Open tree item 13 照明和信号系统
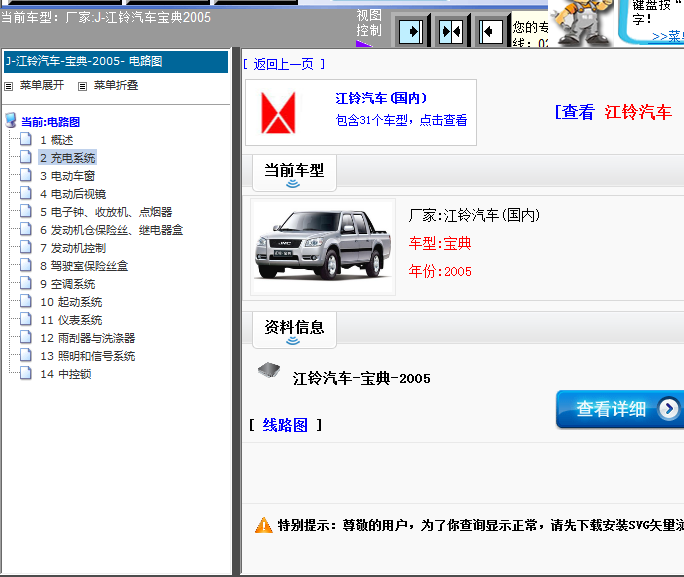 88,356
